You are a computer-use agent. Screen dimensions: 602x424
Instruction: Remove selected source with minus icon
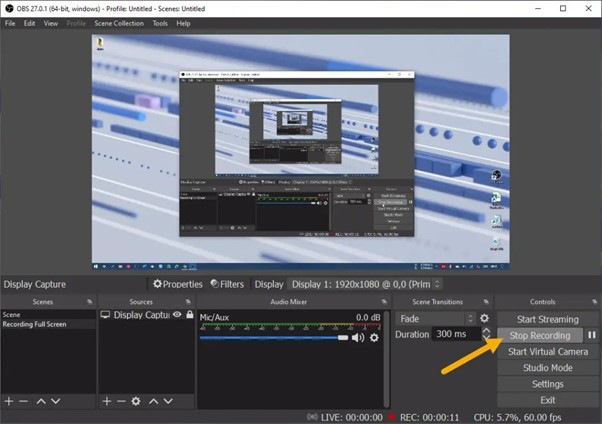pos(121,401)
